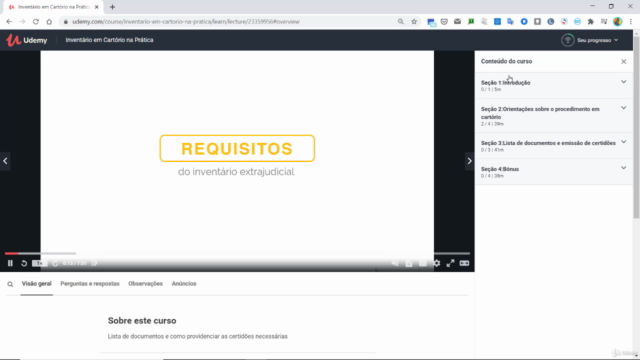Close the Conteúdo do curso panel
This screenshot has width=640, height=360.
[x=624, y=61]
